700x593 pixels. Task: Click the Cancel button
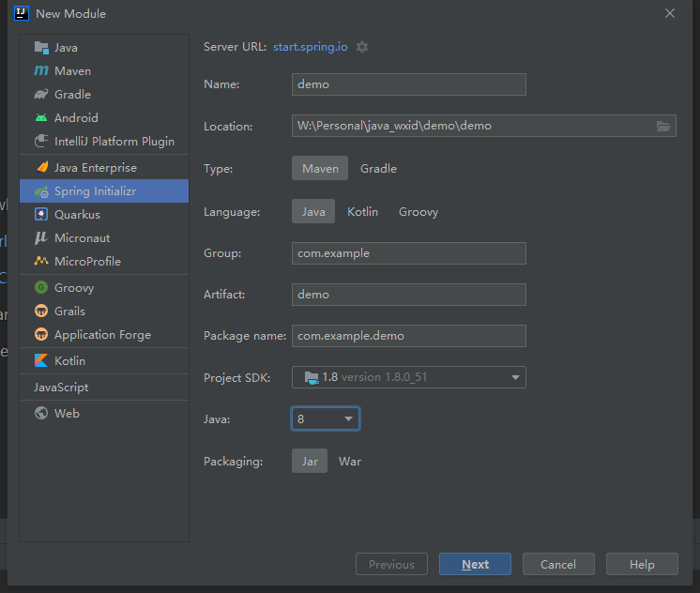click(x=558, y=565)
